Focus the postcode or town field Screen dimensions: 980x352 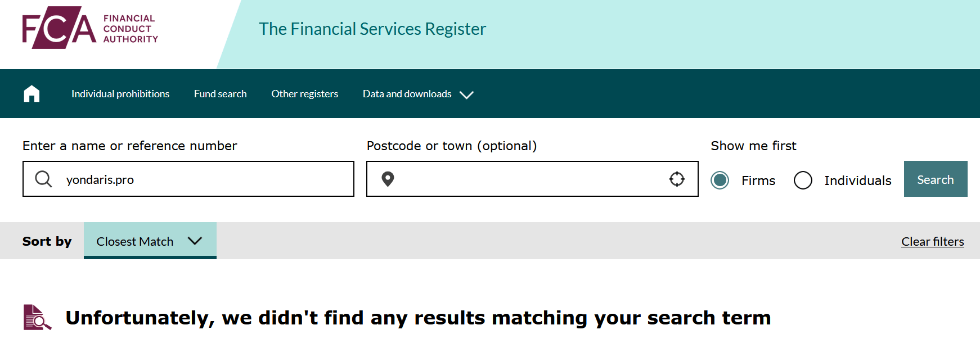point(532,179)
